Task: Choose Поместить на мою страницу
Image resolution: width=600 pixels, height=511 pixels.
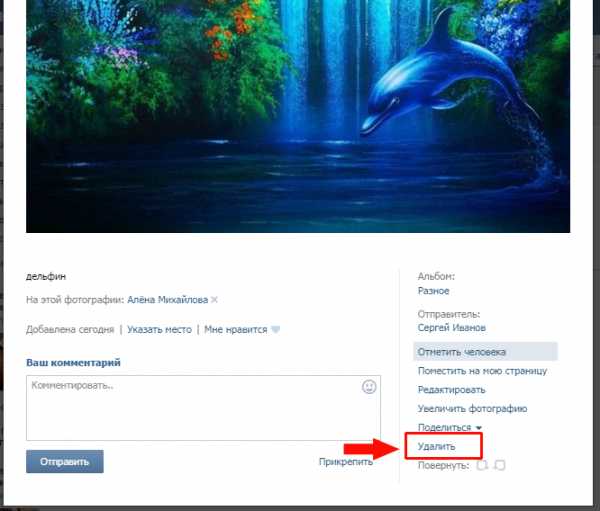Action: pos(482,371)
